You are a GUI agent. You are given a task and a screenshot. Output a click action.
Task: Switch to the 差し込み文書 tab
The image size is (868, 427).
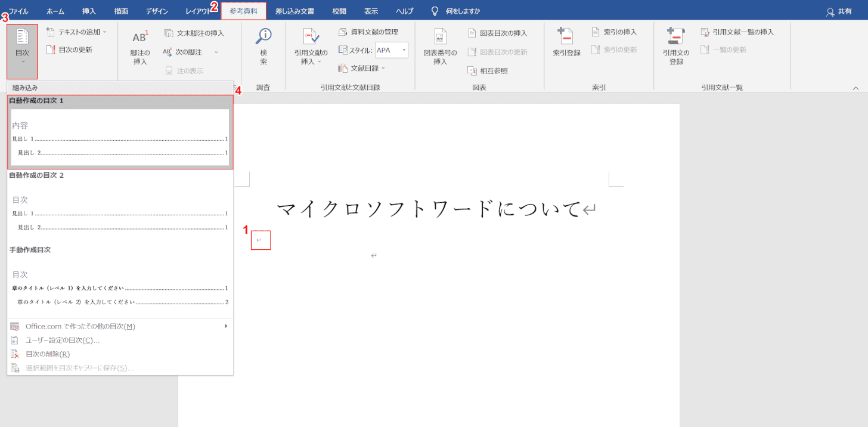pos(294,11)
